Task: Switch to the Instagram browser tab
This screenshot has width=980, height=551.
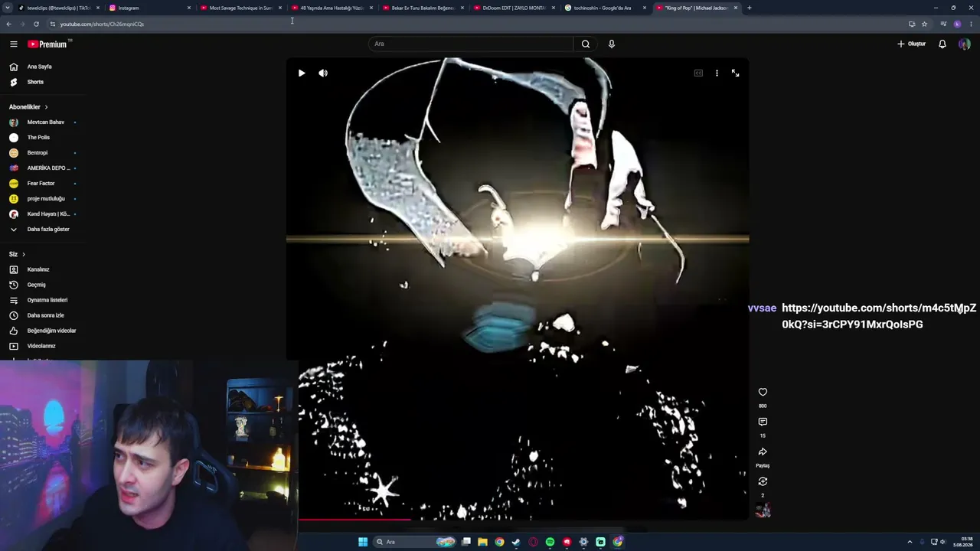Action: tap(149, 8)
